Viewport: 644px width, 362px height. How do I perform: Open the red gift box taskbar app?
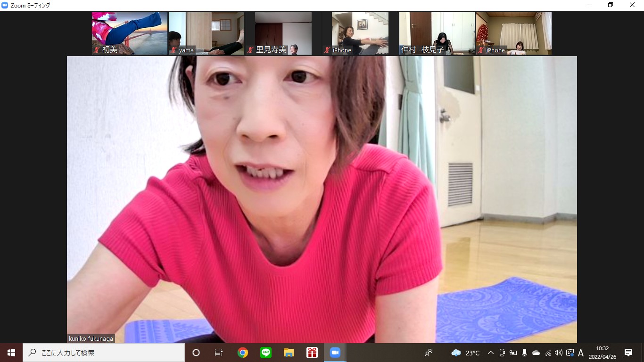(312, 353)
